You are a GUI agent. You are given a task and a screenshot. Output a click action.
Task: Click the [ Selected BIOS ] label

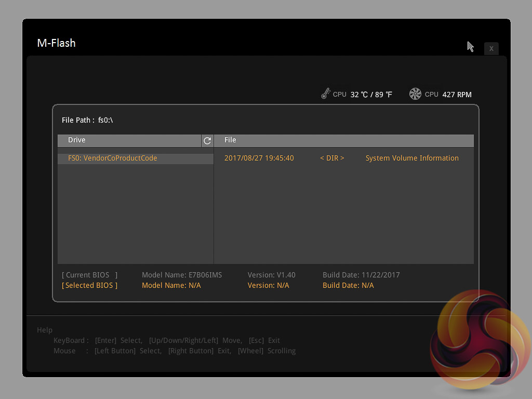90,285
